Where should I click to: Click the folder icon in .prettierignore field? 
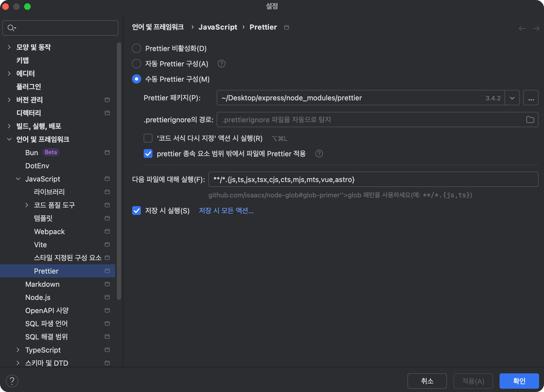coord(530,120)
